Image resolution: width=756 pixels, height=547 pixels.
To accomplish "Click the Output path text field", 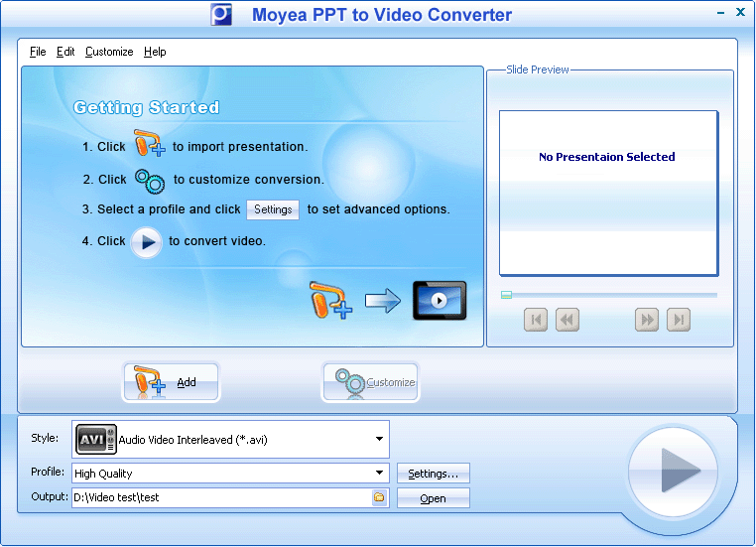I will coord(220,498).
